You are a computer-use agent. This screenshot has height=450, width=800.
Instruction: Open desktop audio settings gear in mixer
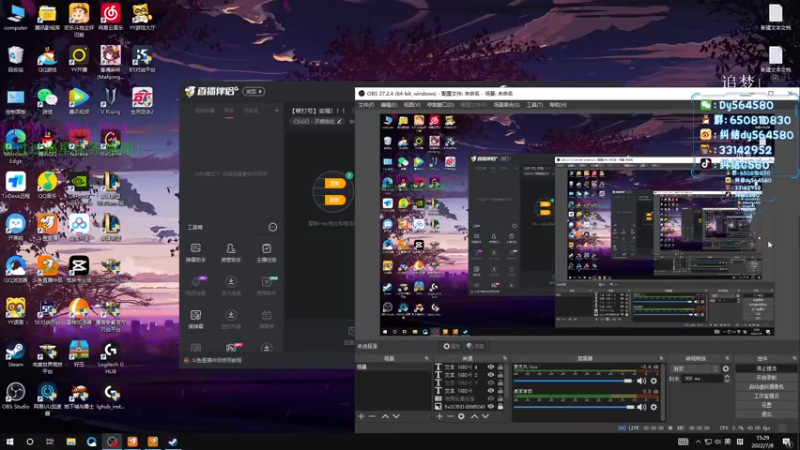(x=654, y=407)
